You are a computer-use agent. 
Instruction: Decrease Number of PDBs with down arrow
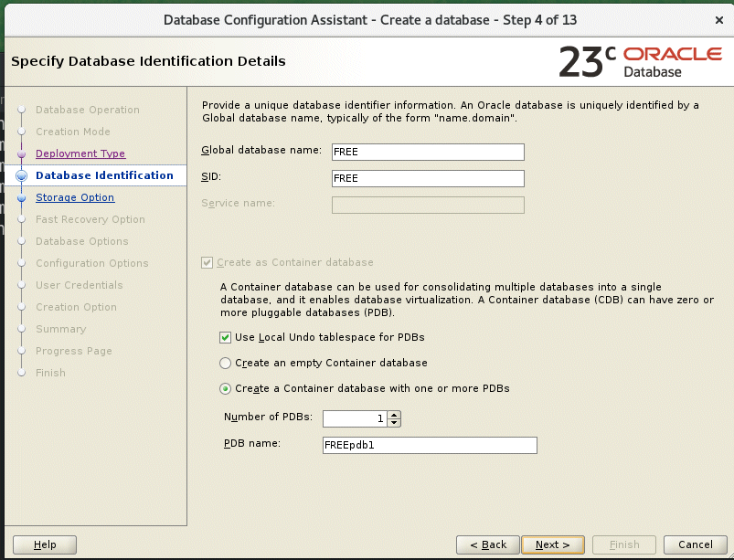click(x=394, y=422)
